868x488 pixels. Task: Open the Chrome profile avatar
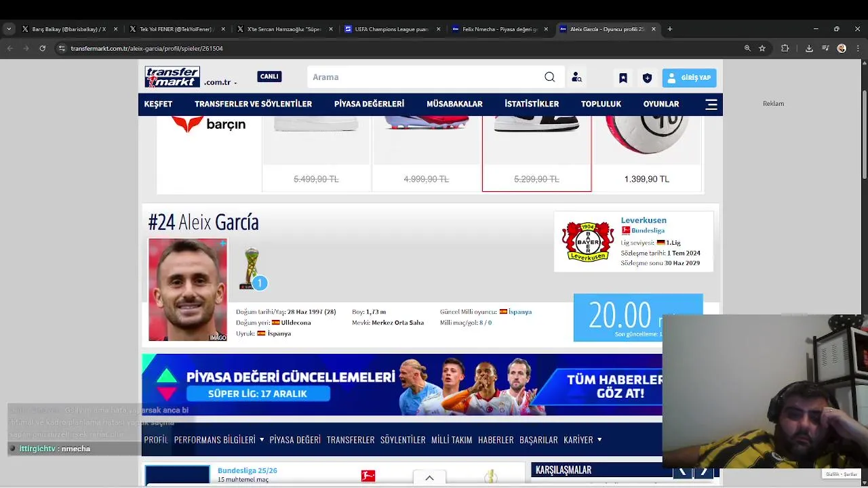[x=842, y=48]
